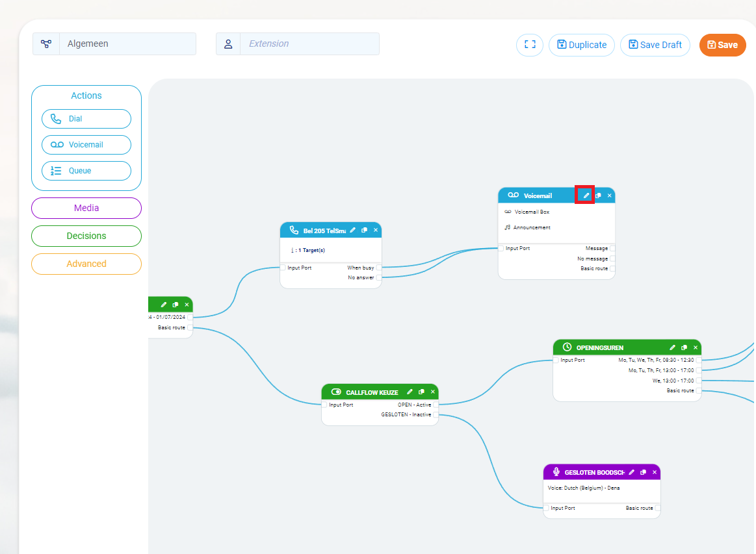Toggle fullscreen view icon
The width and height of the screenshot is (756, 554).
point(529,45)
